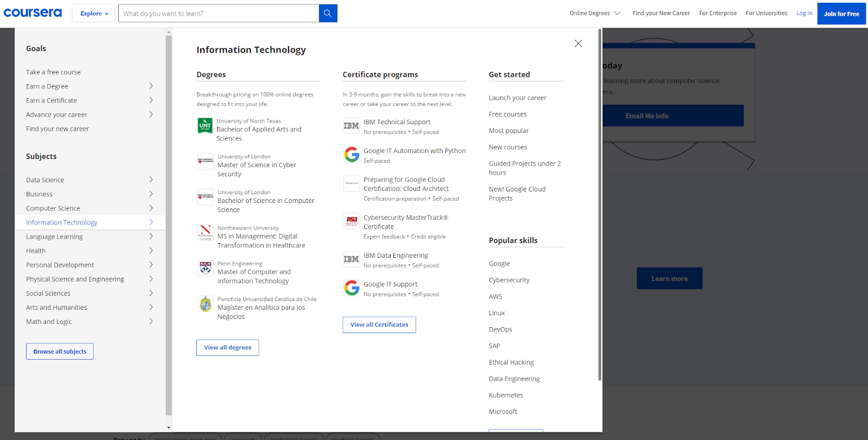Viewport: 868px width, 440px height.
Task: Expand the Business subject chevron
Action: 151,194
